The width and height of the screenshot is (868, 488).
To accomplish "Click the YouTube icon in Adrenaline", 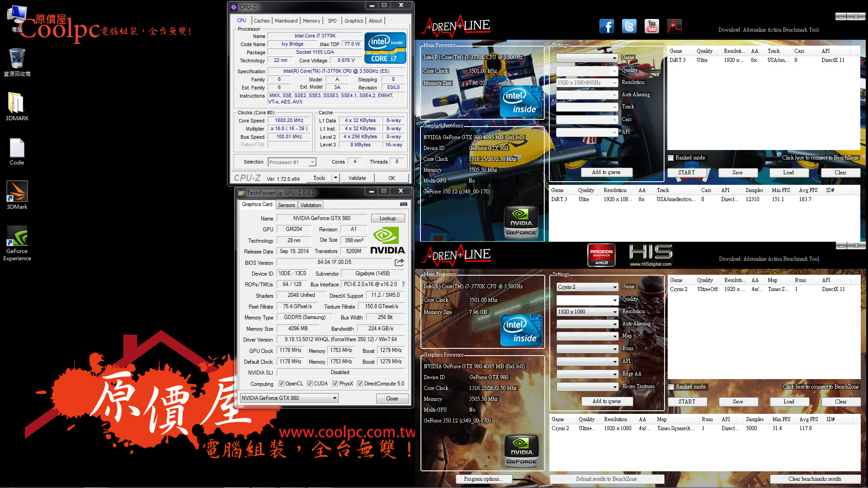I will pyautogui.click(x=651, y=26).
